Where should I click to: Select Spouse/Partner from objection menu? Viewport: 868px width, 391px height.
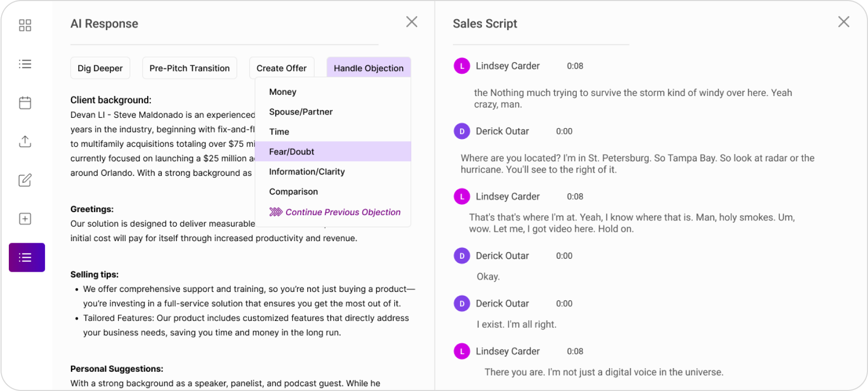301,111
